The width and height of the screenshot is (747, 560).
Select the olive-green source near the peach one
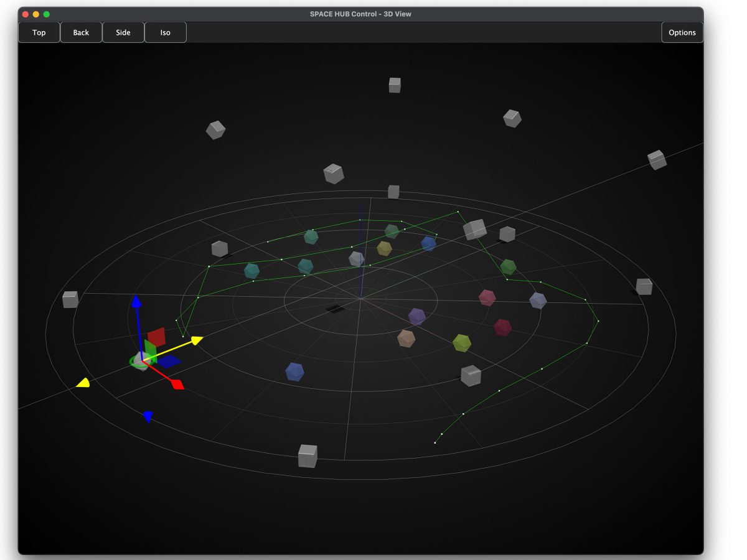(x=461, y=343)
